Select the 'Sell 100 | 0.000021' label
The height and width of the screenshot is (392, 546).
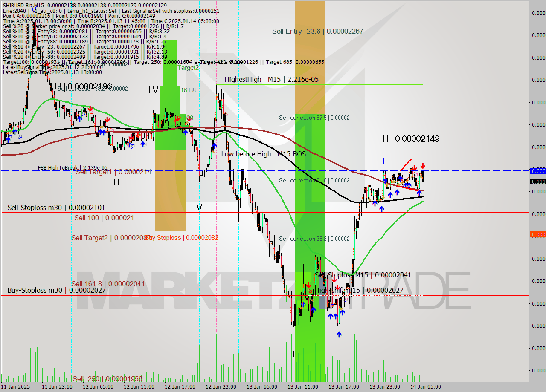(104, 218)
